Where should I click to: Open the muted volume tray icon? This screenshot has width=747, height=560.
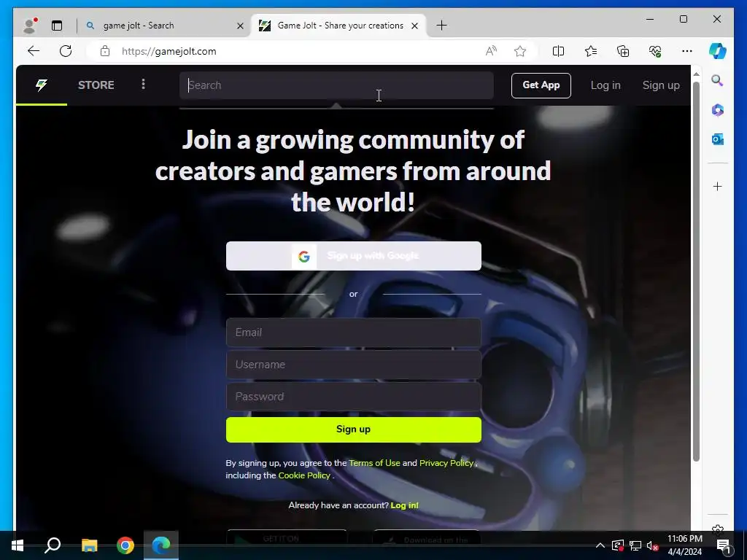click(652, 545)
